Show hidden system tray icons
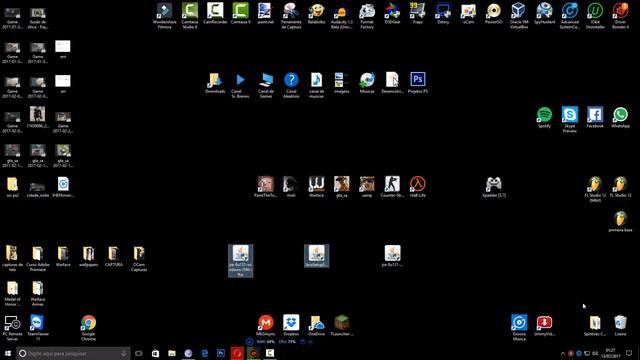Screen dimensions: 640x360 click(562, 353)
